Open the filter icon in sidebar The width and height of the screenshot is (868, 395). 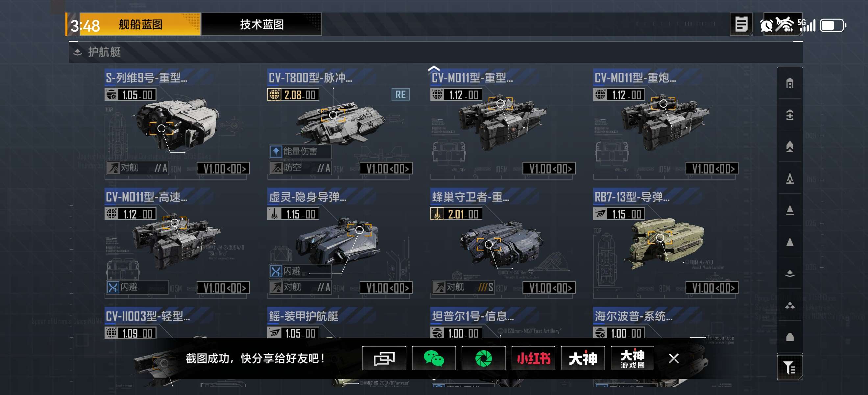(789, 367)
